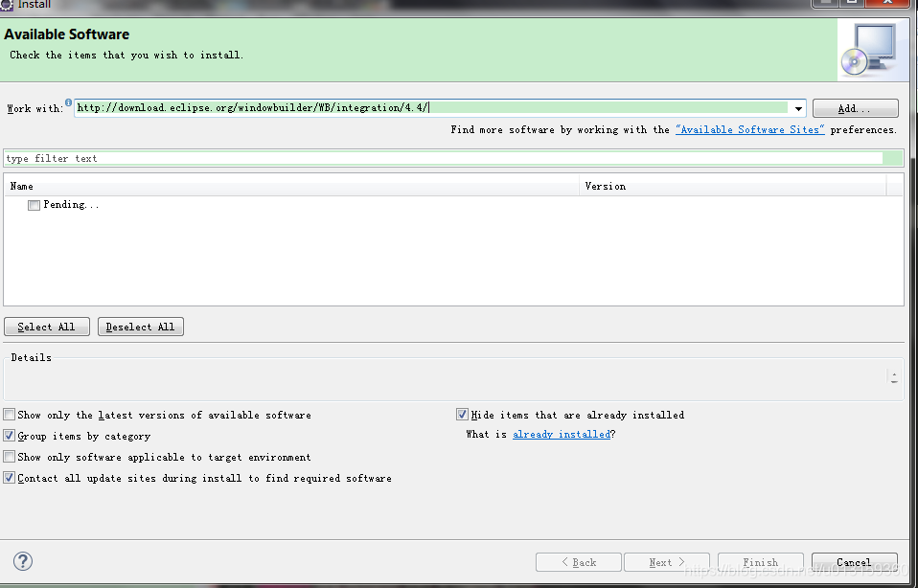
Task: Click Select All button
Action: pos(47,327)
